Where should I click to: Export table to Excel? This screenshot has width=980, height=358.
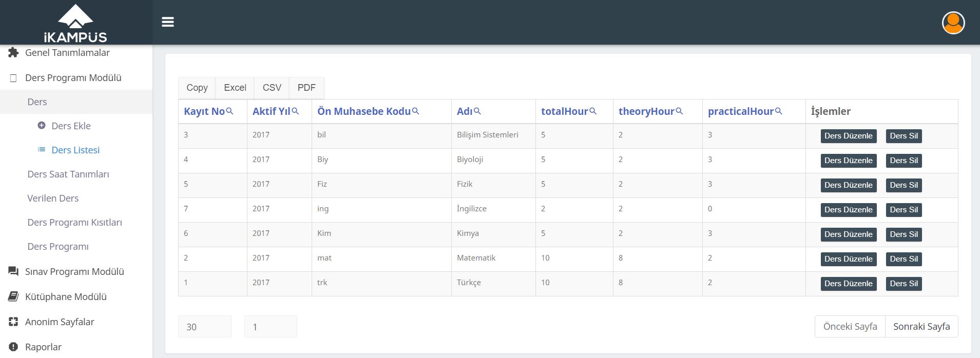click(x=235, y=88)
